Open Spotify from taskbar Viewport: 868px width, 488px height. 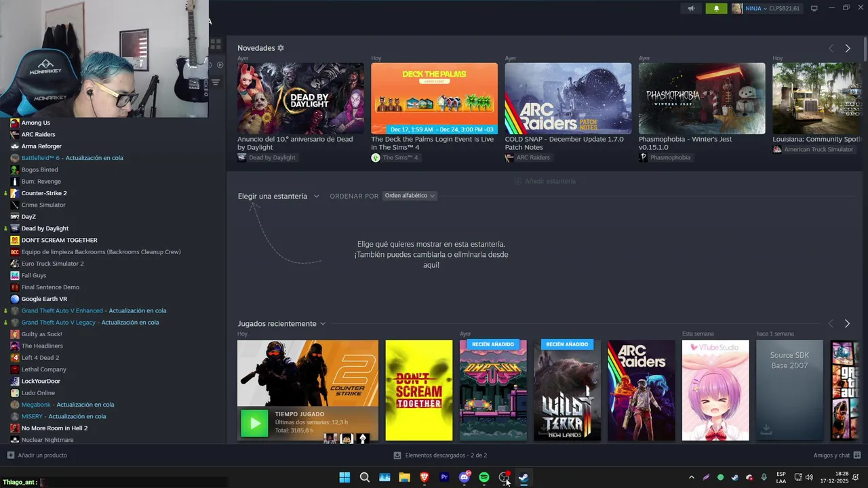(484, 477)
